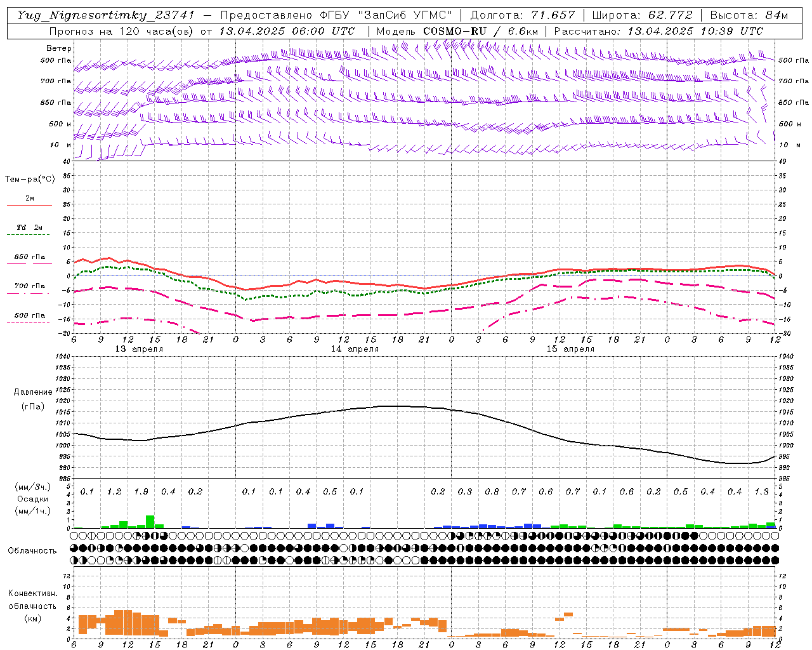Click the 1.9 precipitation value
Viewport: 812px width, 650px height.
(141, 491)
